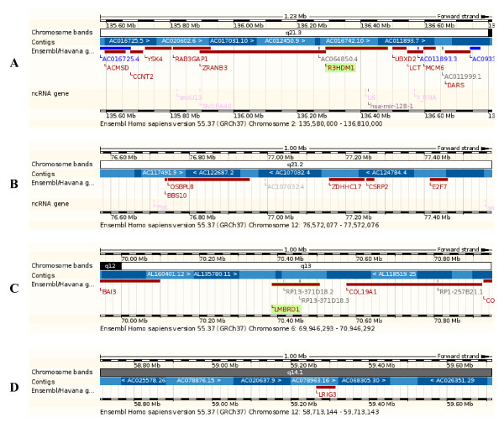504x428 pixels.
Task: Click the snoU13 ncRNA label
Action: point(191,97)
